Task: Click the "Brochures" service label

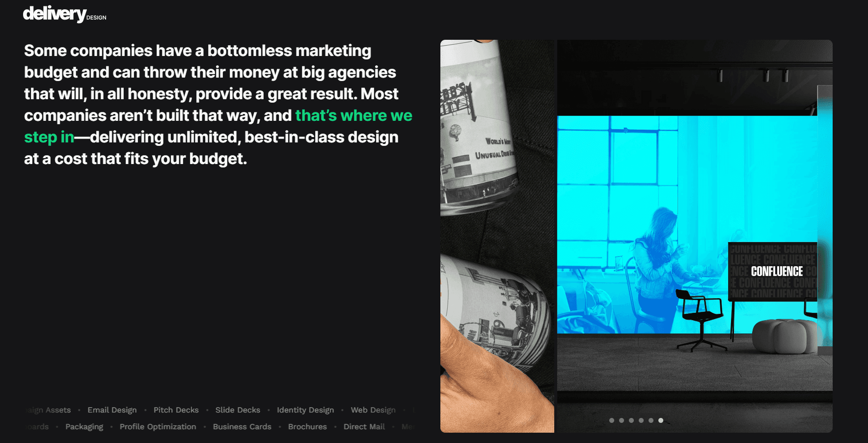Action: [x=307, y=427]
